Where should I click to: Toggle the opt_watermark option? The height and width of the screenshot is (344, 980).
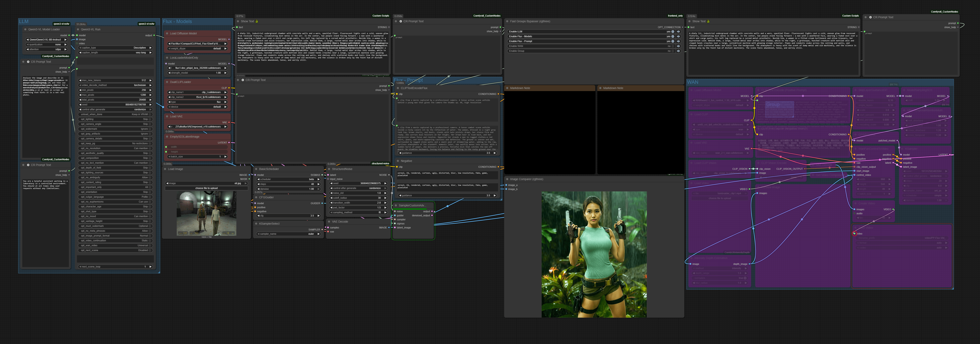pos(115,129)
